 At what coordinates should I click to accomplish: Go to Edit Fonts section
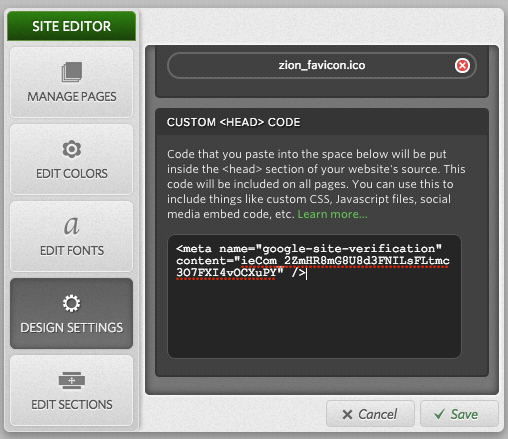click(x=72, y=236)
